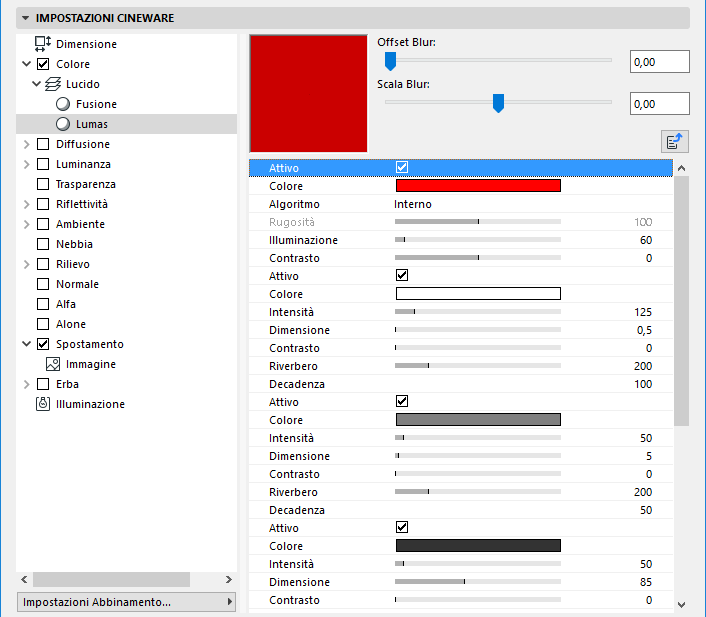Click the tree horizontal scroll right arrow
The width and height of the screenshot is (706, 617).
229,580
